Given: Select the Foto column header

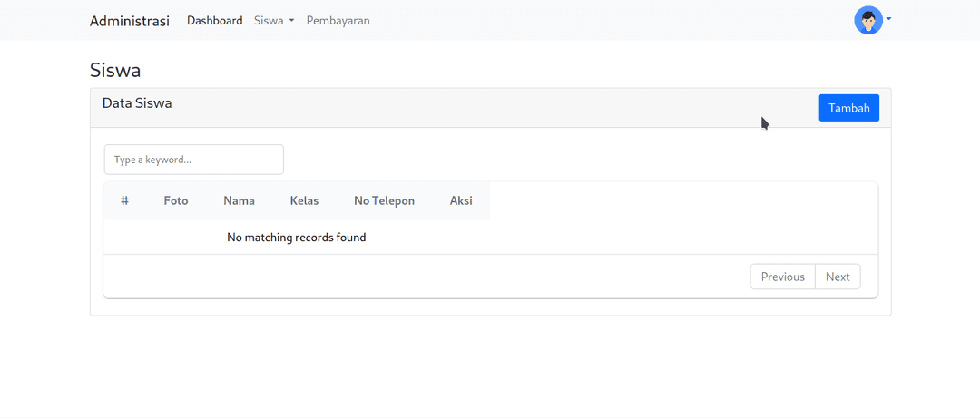Looking at the screenshot, I should (176, 200).
